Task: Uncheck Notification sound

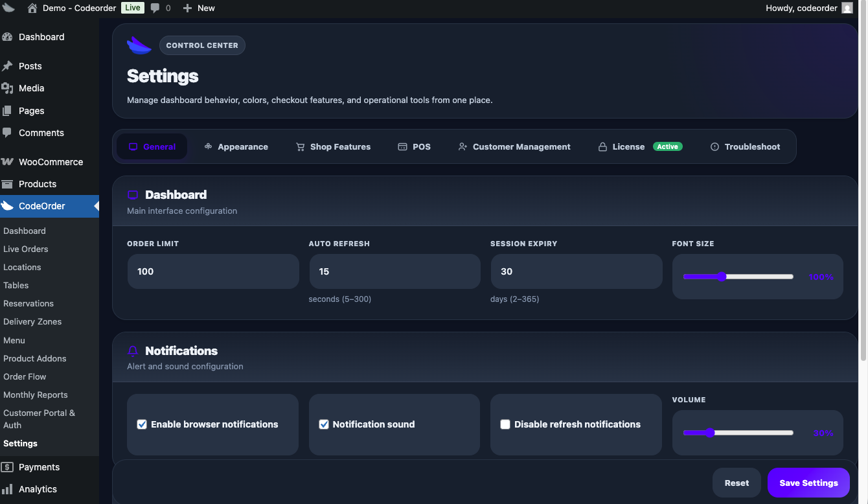Action: coord(323,424)
